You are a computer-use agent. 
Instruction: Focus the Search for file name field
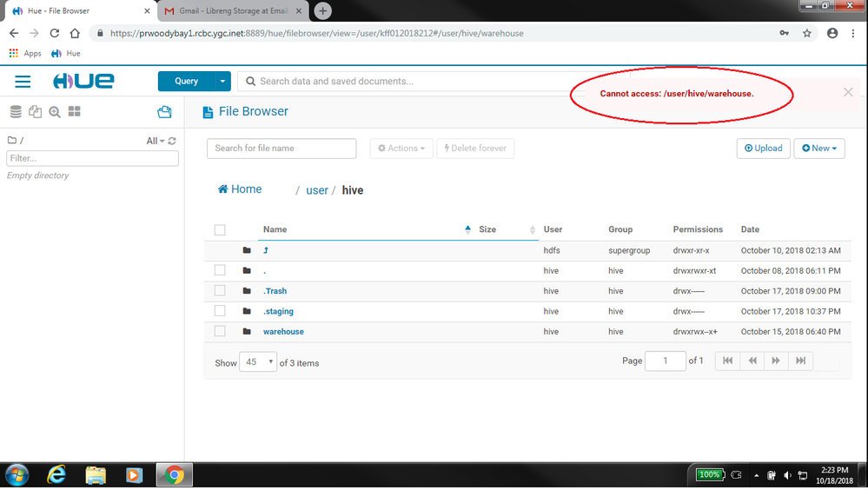coord(282,149)
